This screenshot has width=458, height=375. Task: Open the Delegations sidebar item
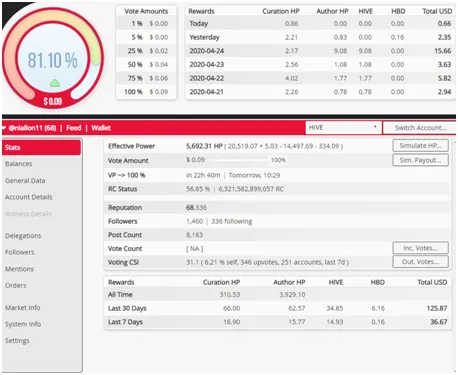tap(23, 236)
